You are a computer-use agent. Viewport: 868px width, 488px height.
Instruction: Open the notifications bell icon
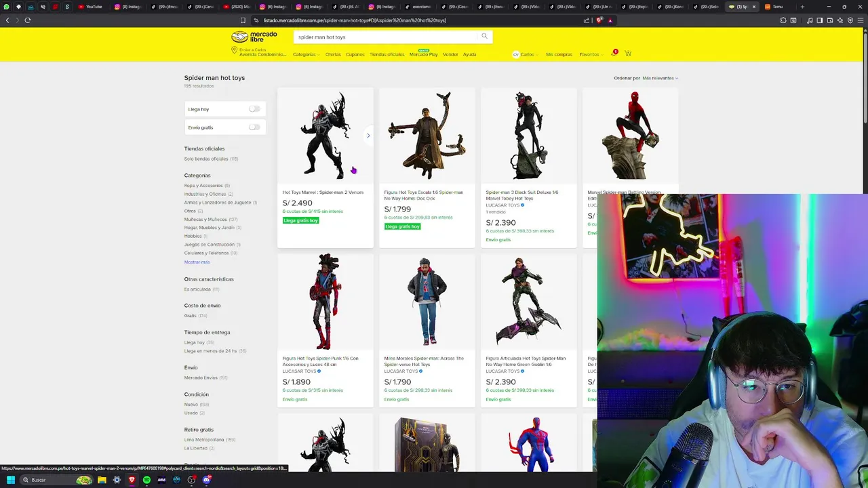click(x=614, y=54)
